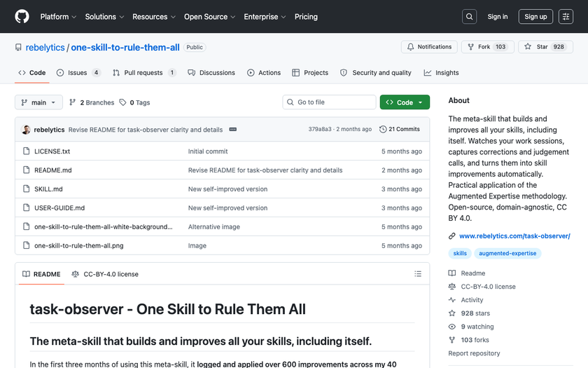Screen dimensions: 588x368
Task: Open the green Code dropdown
Action: coord(405,102)
